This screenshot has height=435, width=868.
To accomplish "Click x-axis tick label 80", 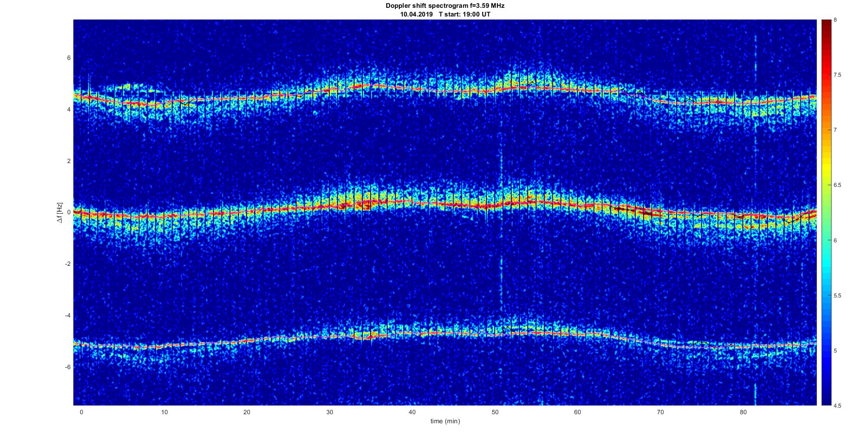I will coord(743,412).
